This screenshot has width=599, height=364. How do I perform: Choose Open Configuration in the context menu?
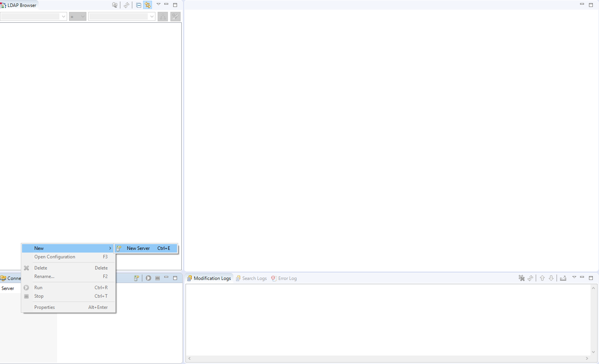point(54,256)
